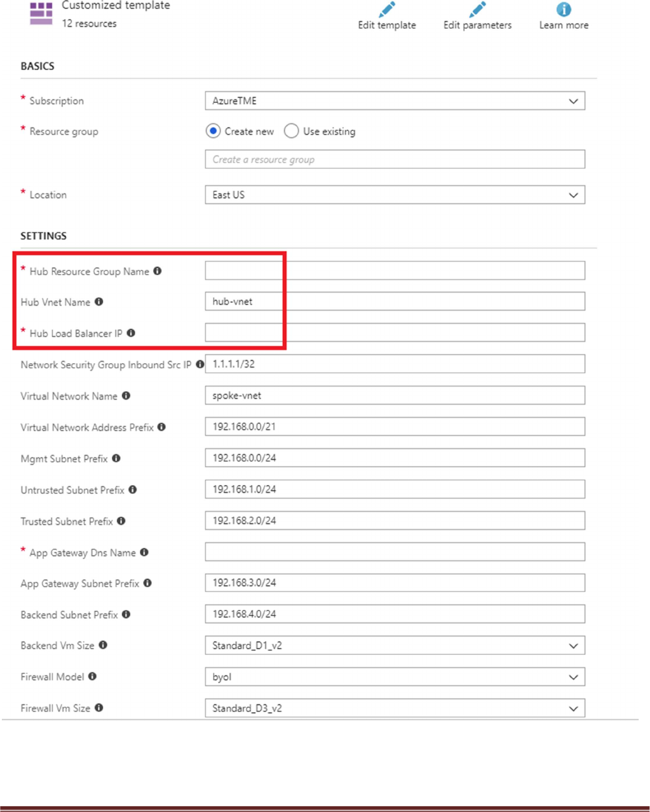Click the Hub Resource Group Name field
The height and width of the screenshot is (812, 650).
[395, 271]
